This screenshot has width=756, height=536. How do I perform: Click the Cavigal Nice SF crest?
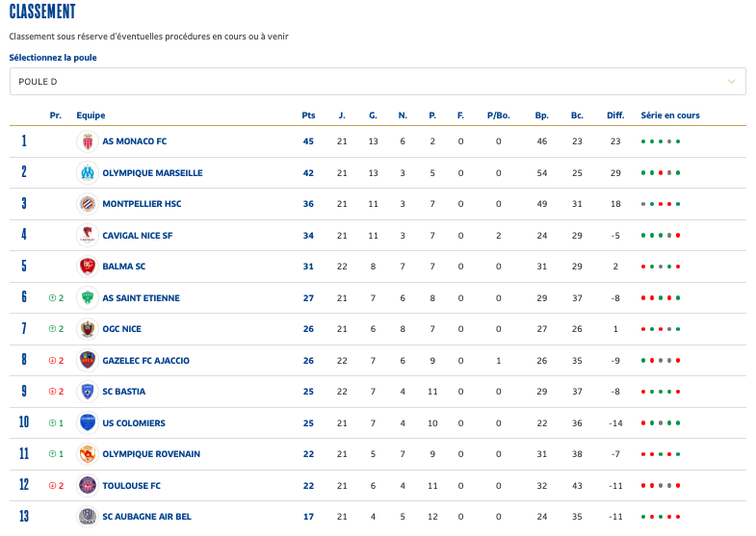(88, 236)
